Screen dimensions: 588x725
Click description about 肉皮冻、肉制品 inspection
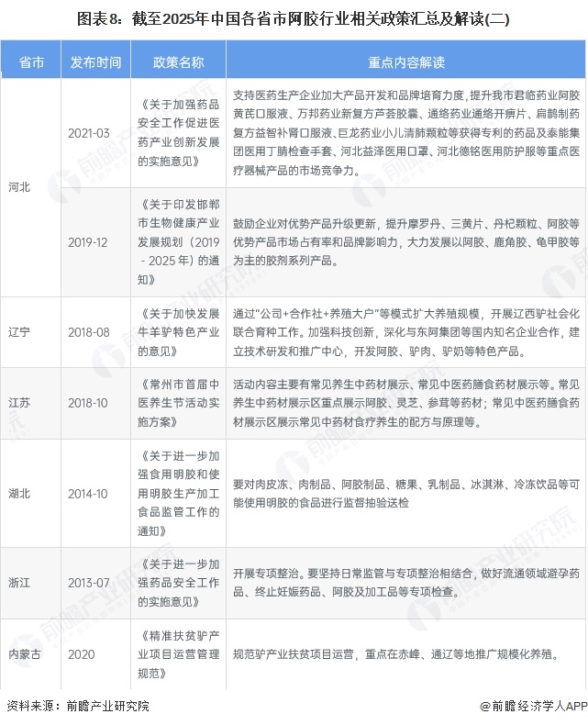tap(405, 494)
